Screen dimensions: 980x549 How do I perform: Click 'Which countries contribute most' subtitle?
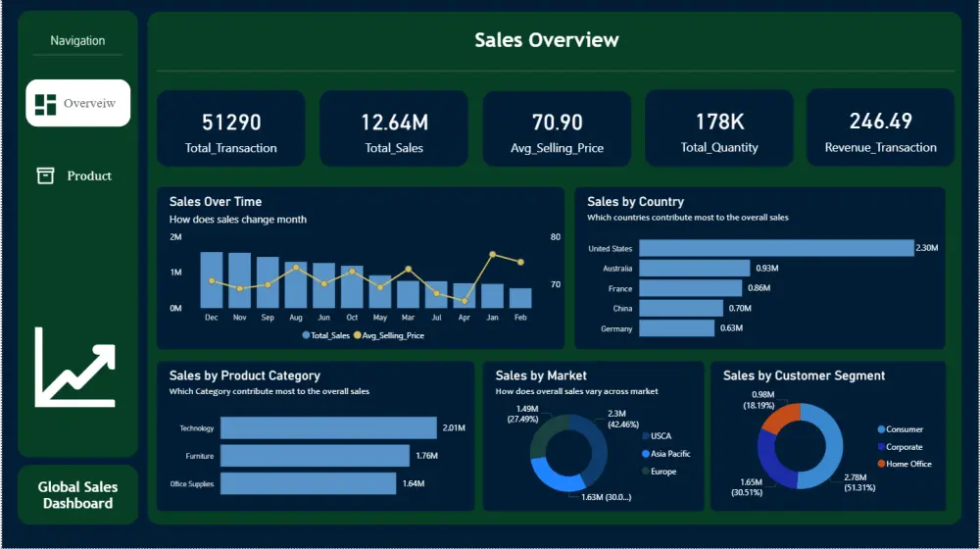pyautogui.click(x=688, y=218)
